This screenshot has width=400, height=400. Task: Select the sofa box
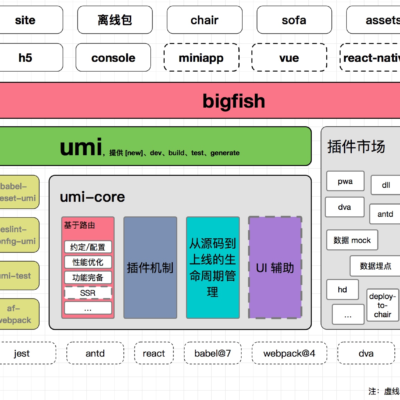point(294,20)
